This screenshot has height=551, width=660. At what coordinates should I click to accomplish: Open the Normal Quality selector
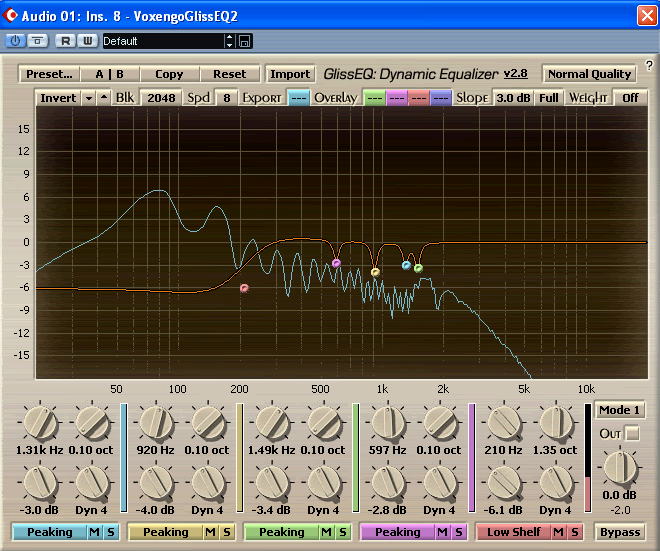589,74
